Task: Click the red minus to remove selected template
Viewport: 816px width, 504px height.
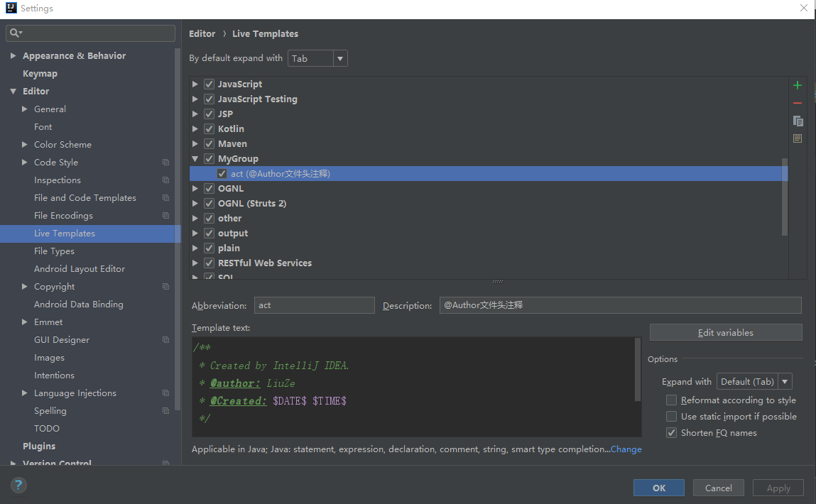Action: [797, 102]
